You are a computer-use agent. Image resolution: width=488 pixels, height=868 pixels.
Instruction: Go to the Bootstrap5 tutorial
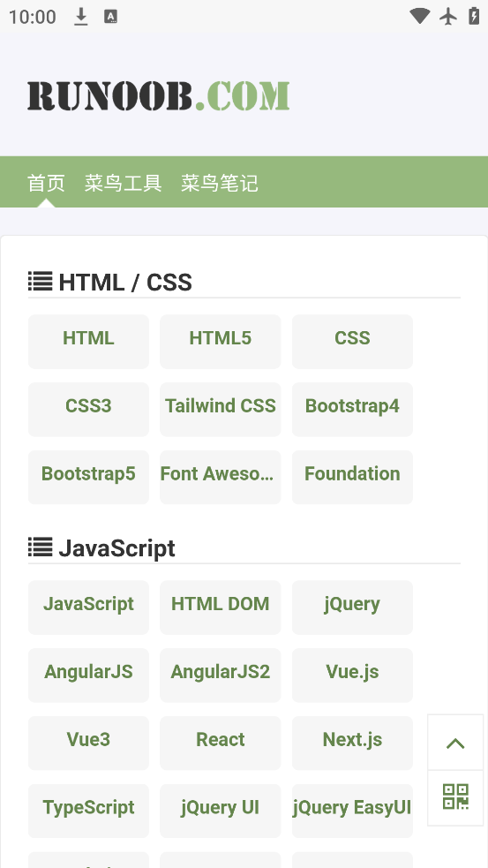pyautogui.click(x=88, y=477)
